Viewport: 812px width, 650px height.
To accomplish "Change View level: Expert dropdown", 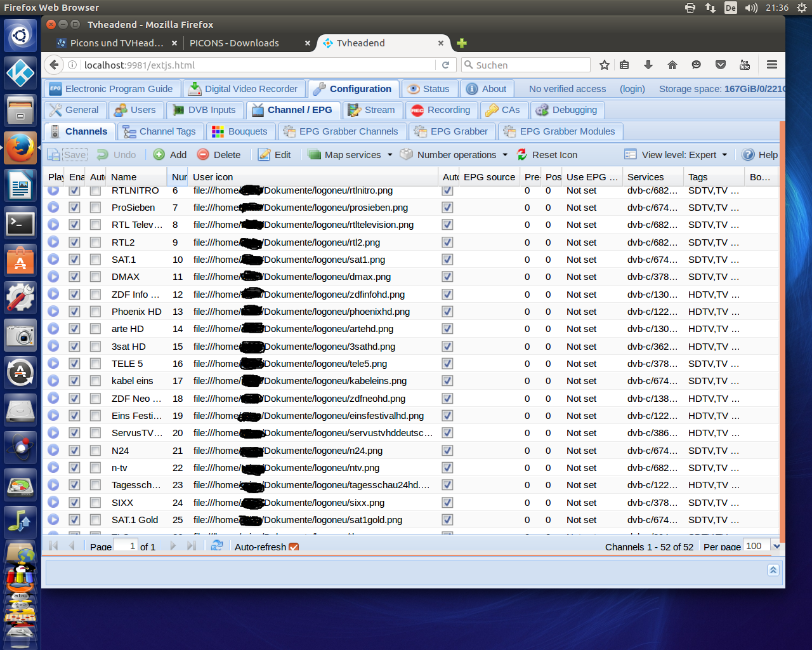I will click(x=676, y=155).
